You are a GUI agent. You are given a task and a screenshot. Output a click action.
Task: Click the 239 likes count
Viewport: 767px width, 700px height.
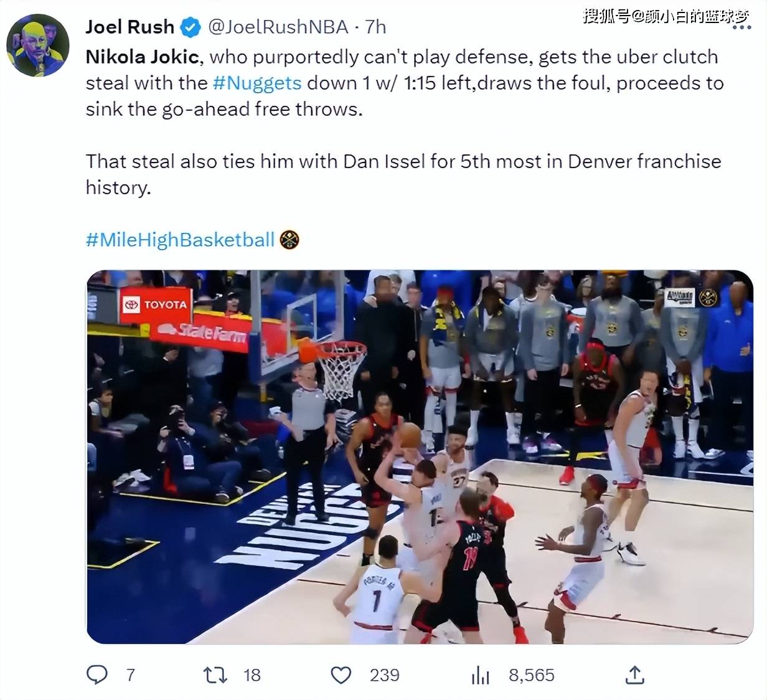[385, 675]
